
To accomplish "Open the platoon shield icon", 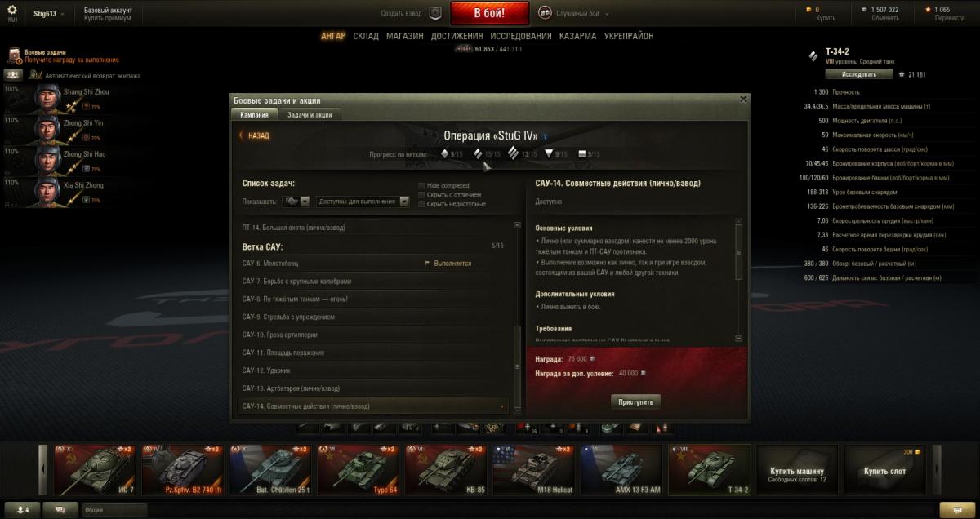I will 435,13.
